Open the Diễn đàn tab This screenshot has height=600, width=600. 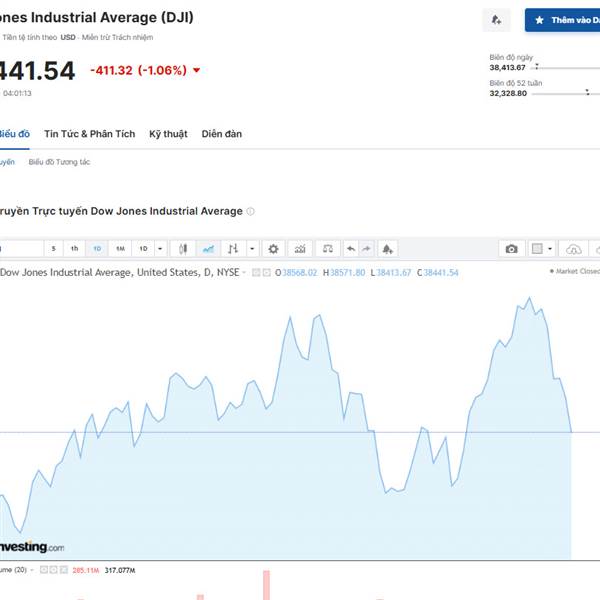[222, 134]
